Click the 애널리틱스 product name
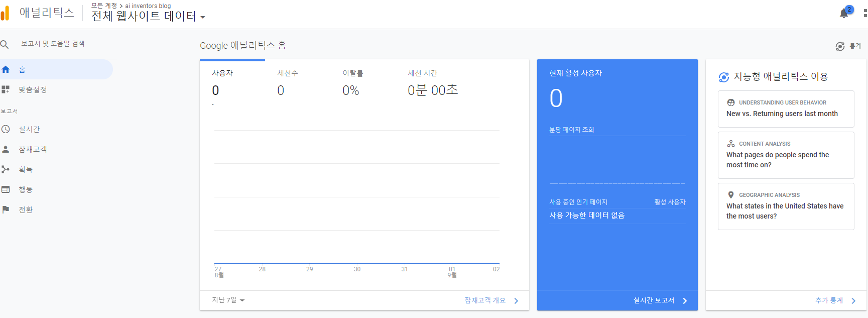The width and height of the screenshot is (868, 318). (x=47, y=13)
